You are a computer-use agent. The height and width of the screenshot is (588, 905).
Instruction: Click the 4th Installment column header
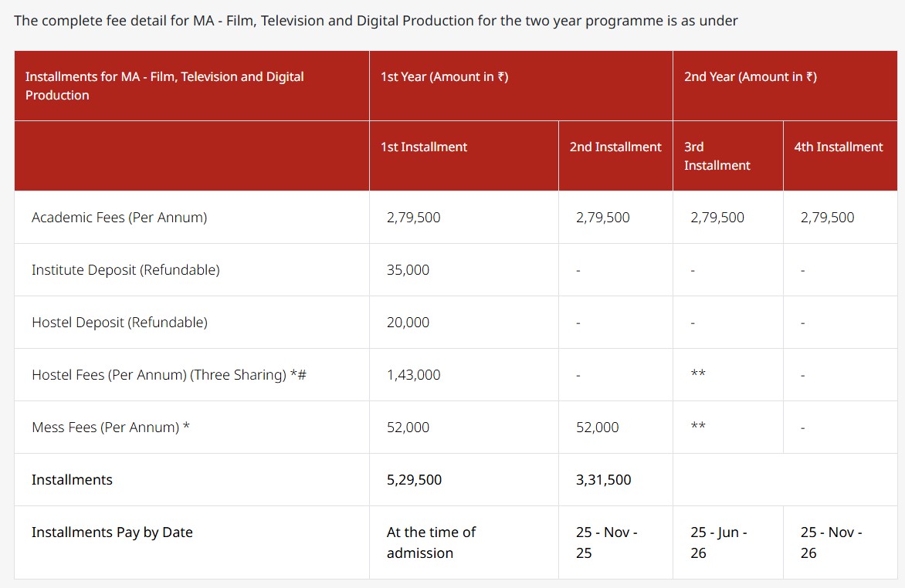pyautogui.click(x=839, y=147)
